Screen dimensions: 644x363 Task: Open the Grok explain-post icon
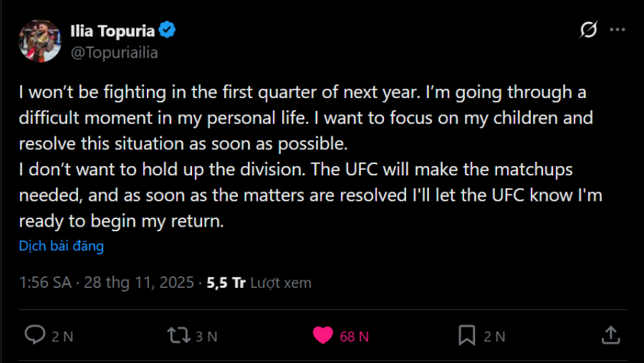[x=588, y=30]
